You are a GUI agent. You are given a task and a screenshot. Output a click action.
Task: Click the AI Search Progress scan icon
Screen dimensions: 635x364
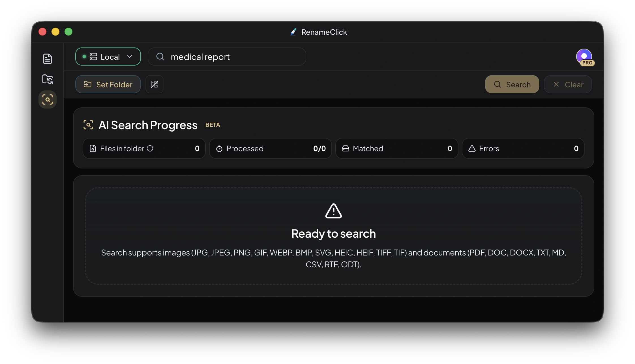(x=88, y=125)
